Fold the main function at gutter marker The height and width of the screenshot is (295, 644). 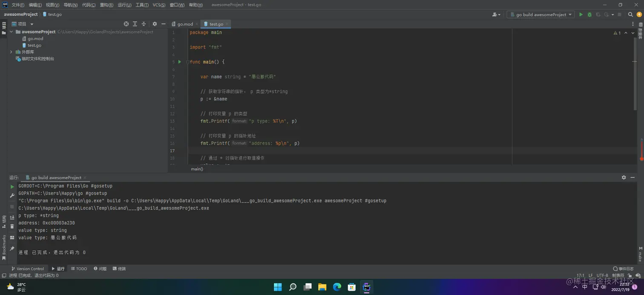coord(187,62)
